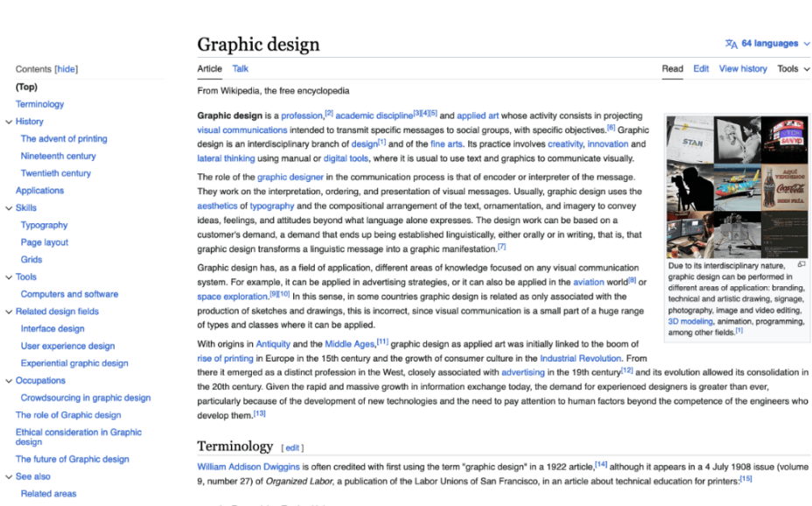Collapse the See also chevron in sidebar

[x=9, y=476]
